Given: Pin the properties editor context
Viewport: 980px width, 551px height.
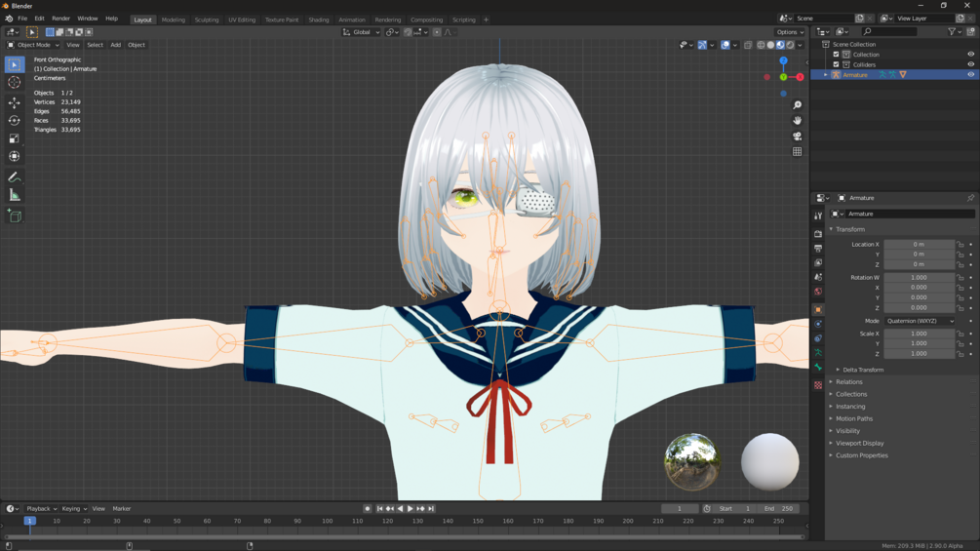Looking at the screenshot, I should [970, 198].
